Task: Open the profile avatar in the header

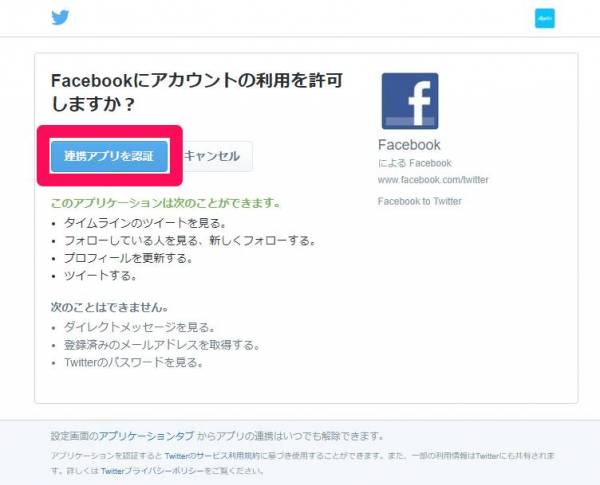Action: pos(545,18)
